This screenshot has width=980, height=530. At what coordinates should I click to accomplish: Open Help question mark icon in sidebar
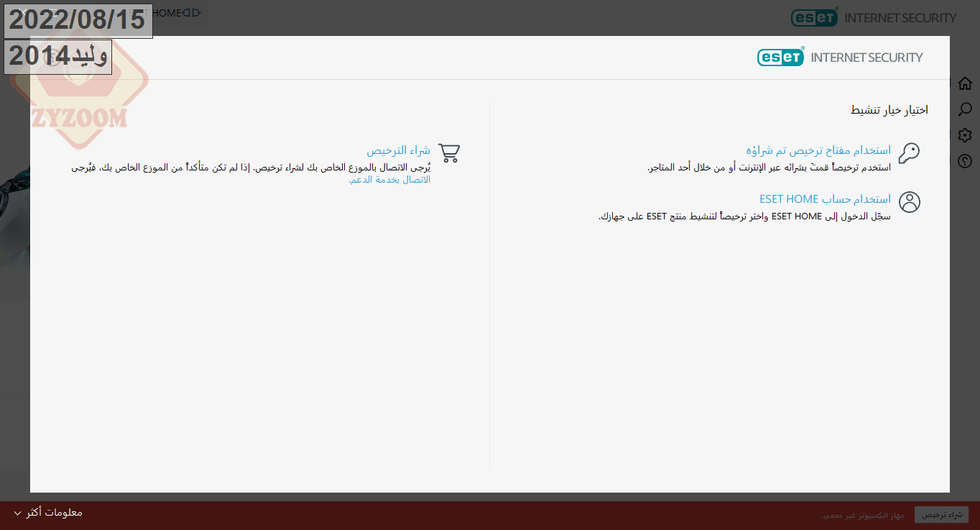pyautogui.click(x=965, y=160)
